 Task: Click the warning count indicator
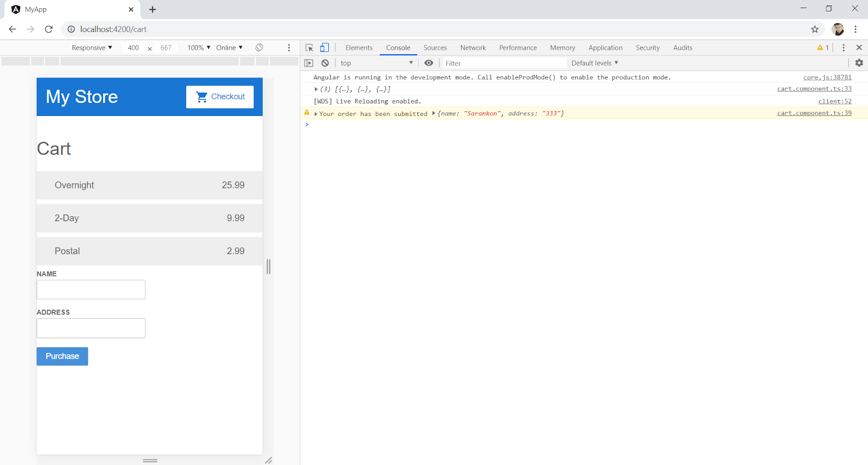[823, 48]
